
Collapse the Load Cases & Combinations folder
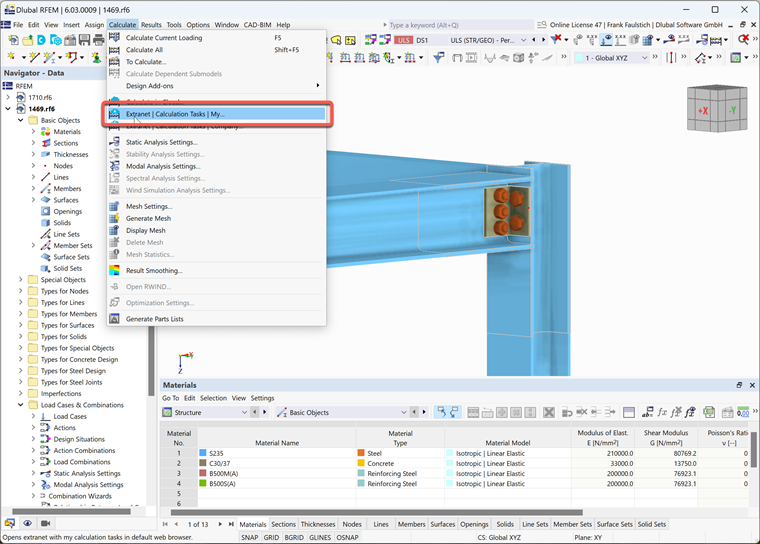coord(20,405)
